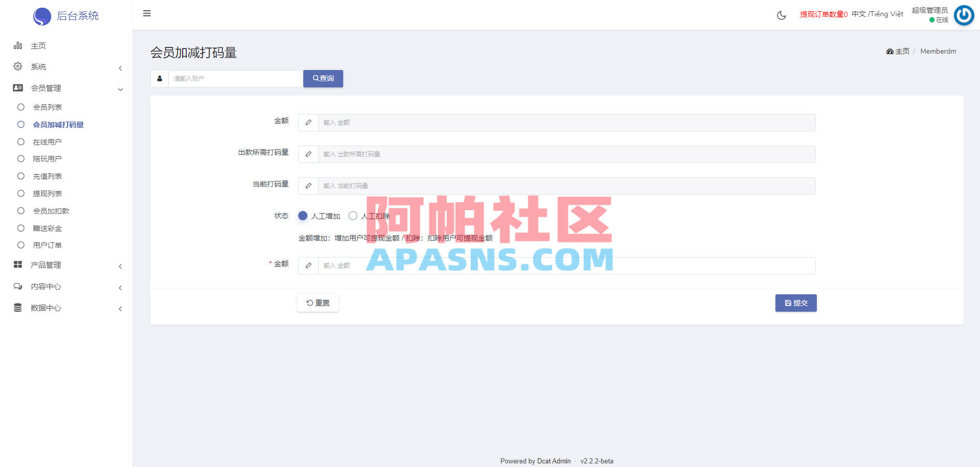Click the 提现订单数量0 link
Viewport: 980px width, 467px height.
823,14
